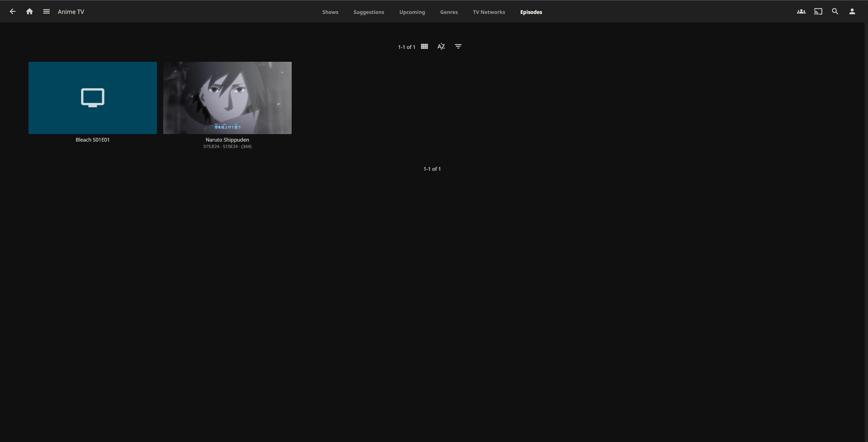Image resolution: width=868 pixels, height=442 pixels.
Task: Switch to the Shows tab
Action: click(x=330, y=12)
